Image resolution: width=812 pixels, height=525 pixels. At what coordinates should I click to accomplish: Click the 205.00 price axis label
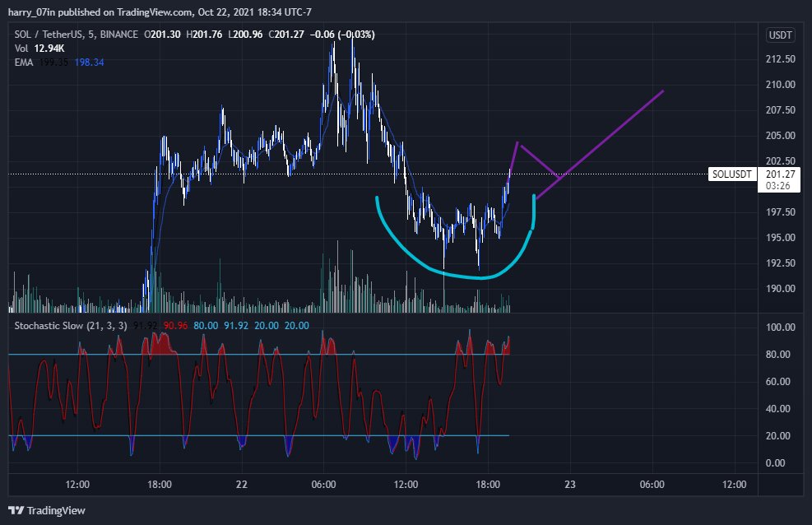[x=781, y=136]
